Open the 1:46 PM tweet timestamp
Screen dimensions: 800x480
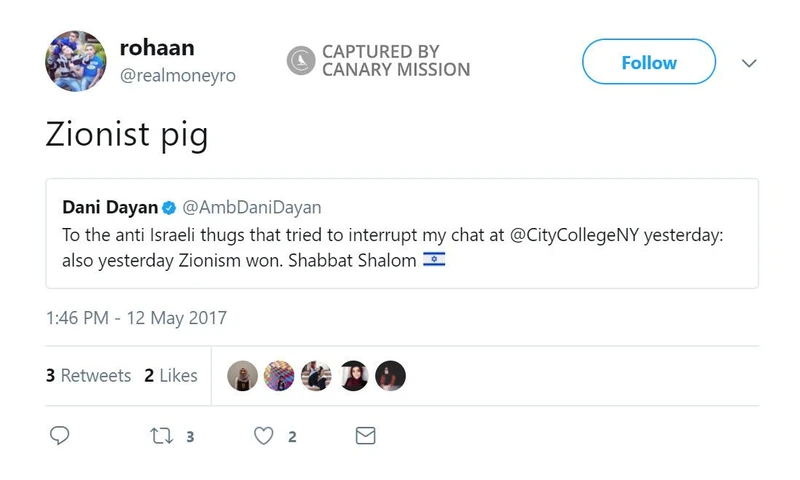[136, 319]
